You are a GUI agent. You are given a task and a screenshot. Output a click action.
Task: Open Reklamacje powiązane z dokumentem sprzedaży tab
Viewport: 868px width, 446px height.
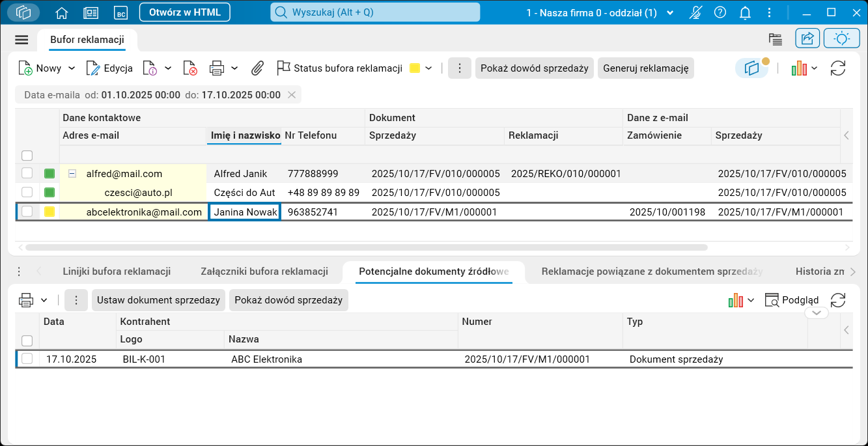(x=652, y=272)
